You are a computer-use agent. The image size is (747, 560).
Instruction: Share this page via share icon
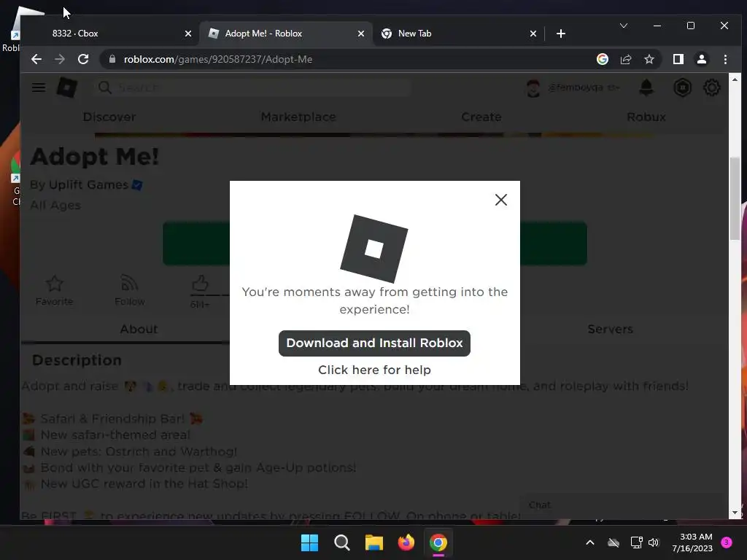(625, 59)
